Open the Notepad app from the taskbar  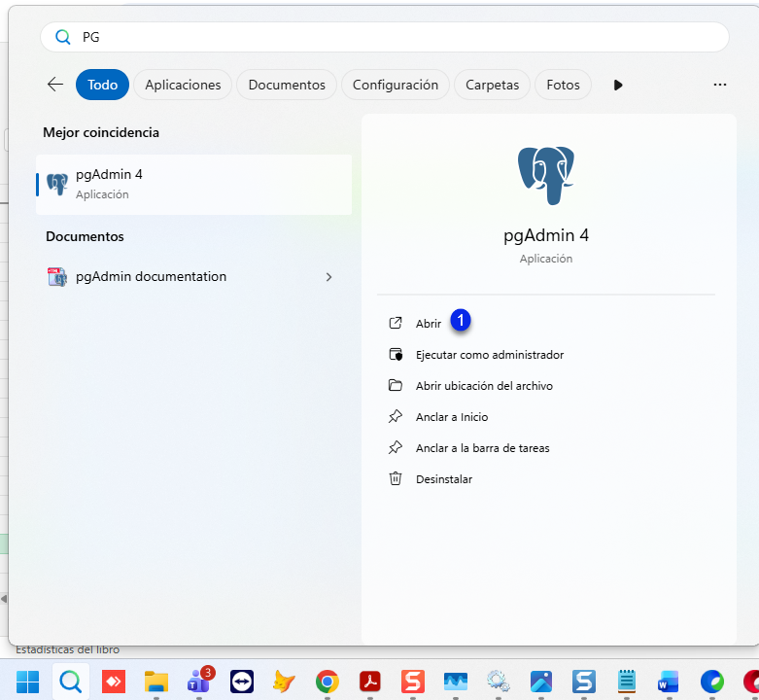(x=627, y=682)
